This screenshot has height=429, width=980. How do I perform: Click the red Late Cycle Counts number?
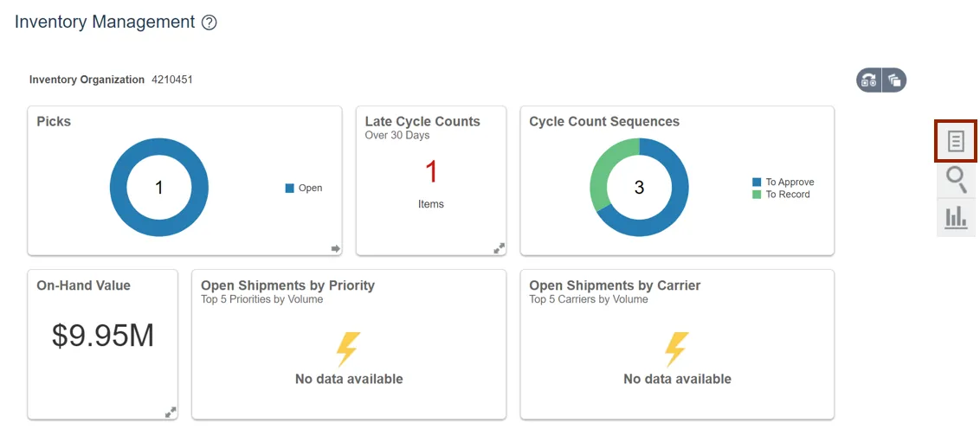coord(431,172)
